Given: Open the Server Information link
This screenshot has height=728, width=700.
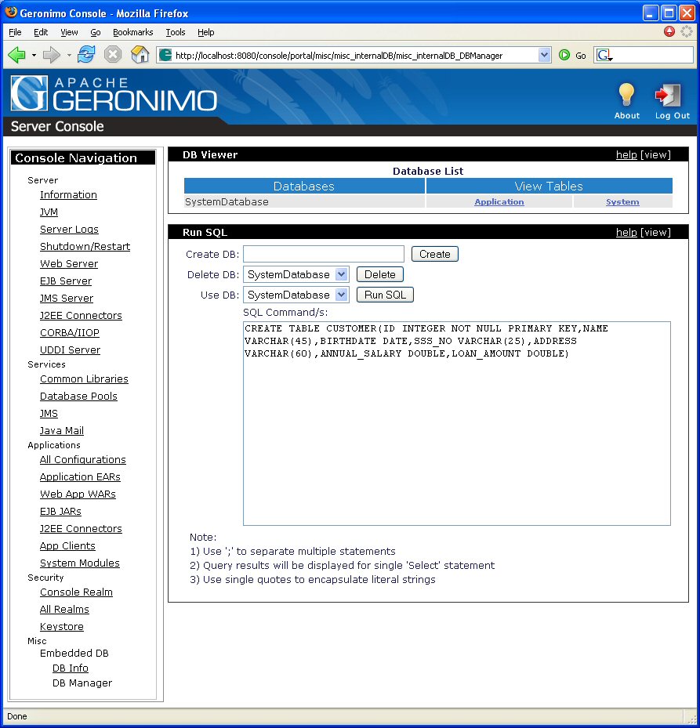Looking at the screenshot, I should pyautogui.click(x=68, y=195).
